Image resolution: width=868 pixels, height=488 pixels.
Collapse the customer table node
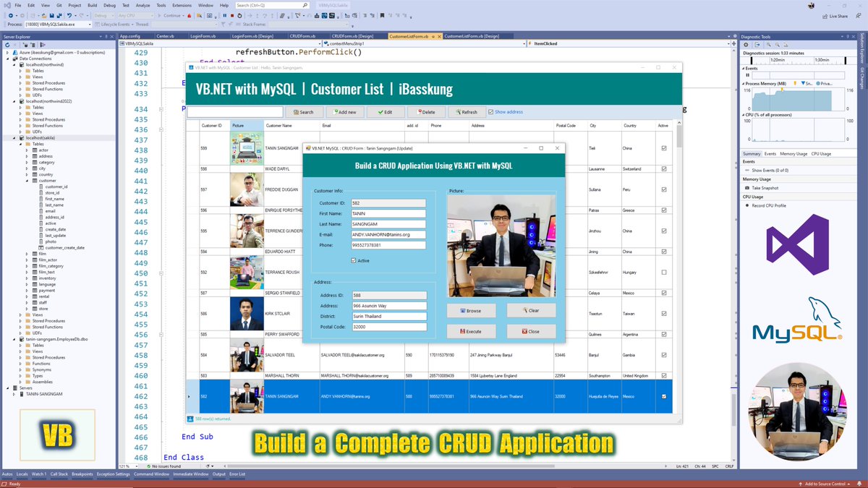click(x=27, y=181)
